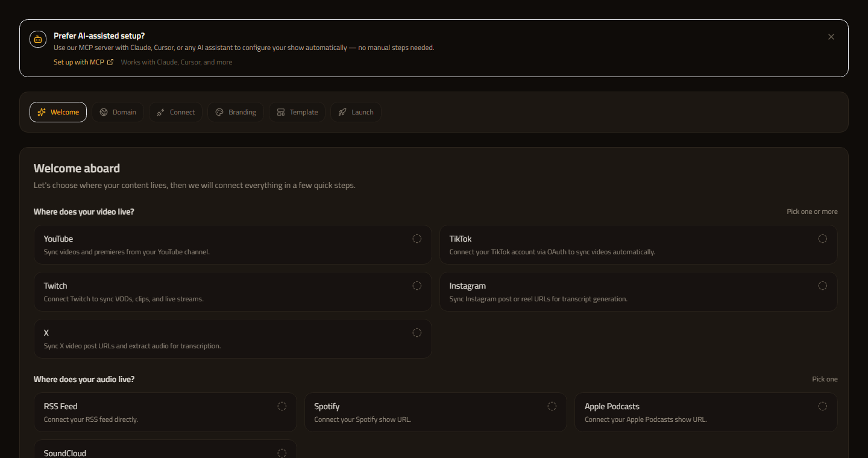Click the 'Pick one or more' hint
The width and height of the screenshot is (868, 458).
coord(812,212)
